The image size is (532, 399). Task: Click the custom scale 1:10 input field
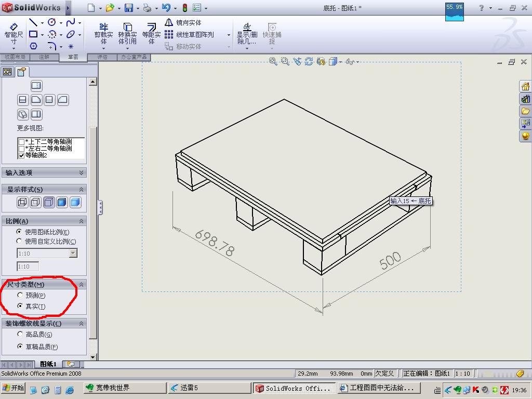[28, 267]
